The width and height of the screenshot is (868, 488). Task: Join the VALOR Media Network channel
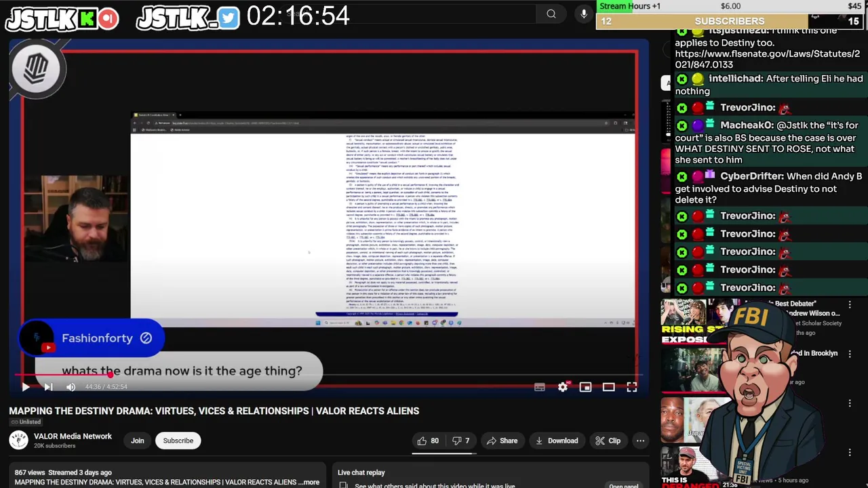pos(138,441)
